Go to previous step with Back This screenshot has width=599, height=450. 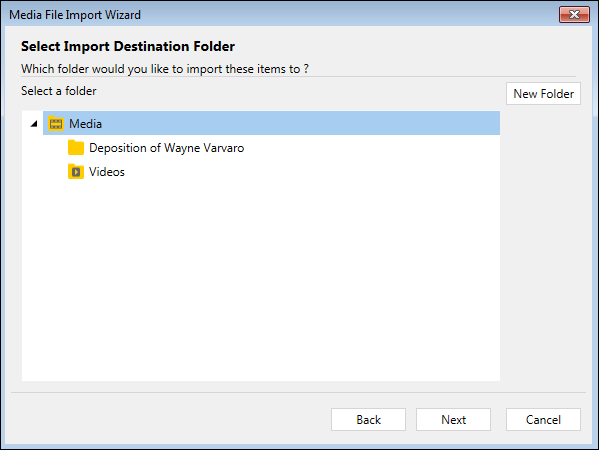(368, 419)
